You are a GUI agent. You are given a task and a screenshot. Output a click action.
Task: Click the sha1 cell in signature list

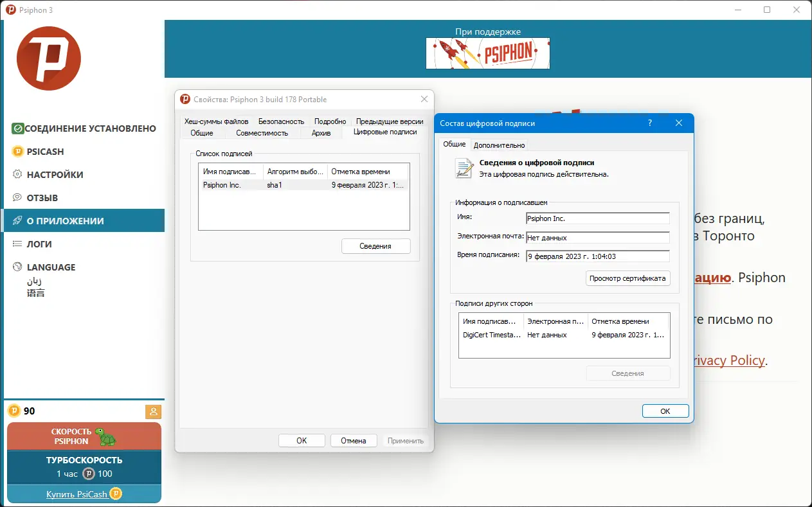(275, 185)
